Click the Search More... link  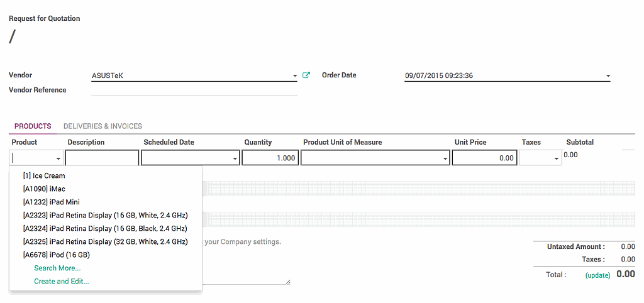click(x=57, y=268)
